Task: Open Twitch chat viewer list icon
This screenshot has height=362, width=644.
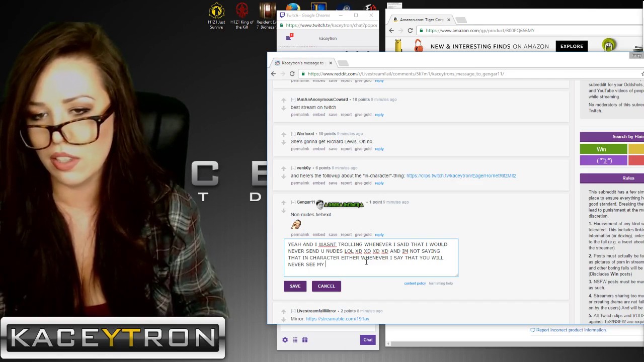Action: pos(295,340)
